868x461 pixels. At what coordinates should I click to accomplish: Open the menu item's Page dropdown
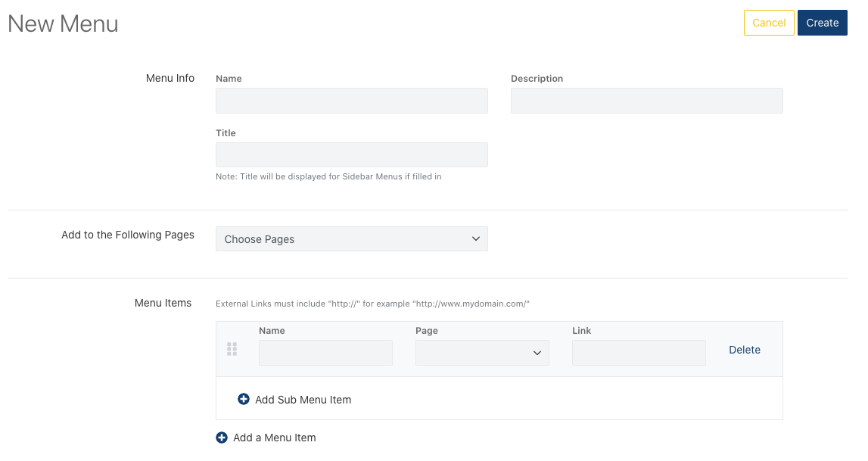[482, 353]
